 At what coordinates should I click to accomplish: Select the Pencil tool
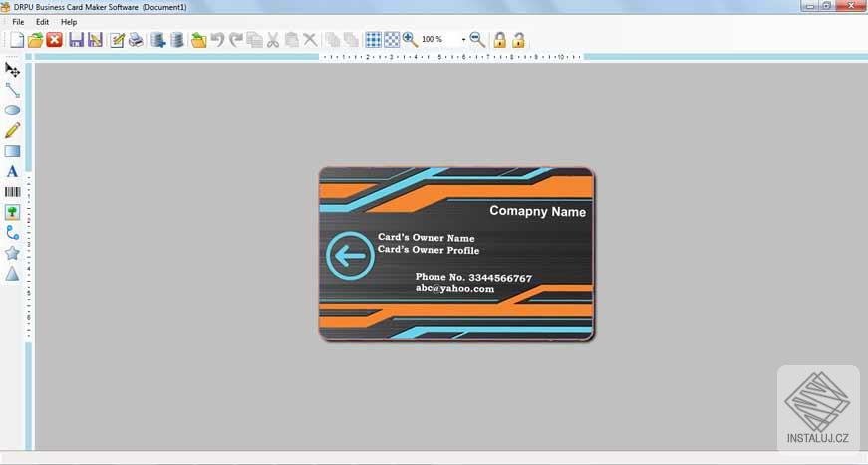coord(12,130)
